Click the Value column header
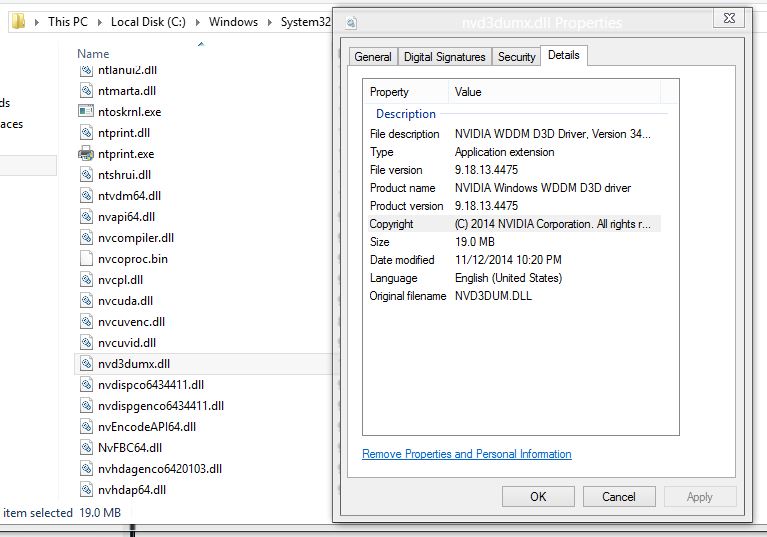 pyautogui.click(x=555, y=92)
